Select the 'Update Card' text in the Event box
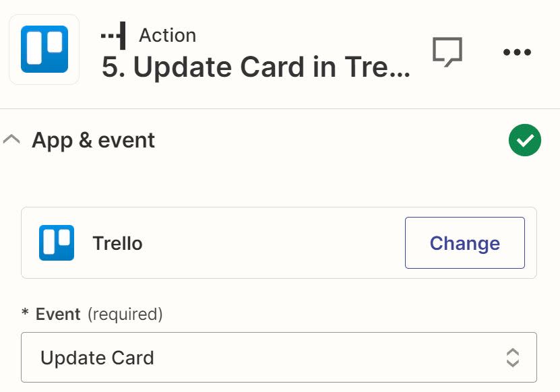This screenshot has height=392, width=560. coord(97,358)
